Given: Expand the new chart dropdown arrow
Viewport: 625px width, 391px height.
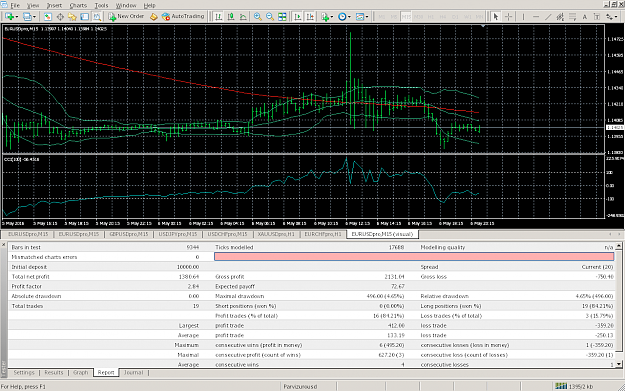Looking at the screenshot, I should pos(17,17).
